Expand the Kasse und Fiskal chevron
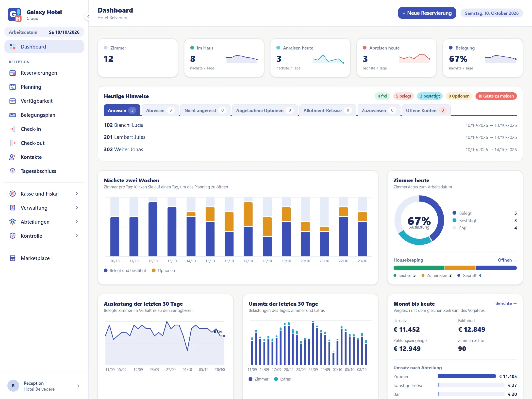The height and width of the screenshot is (399, 532). click(x=77, y=194)
